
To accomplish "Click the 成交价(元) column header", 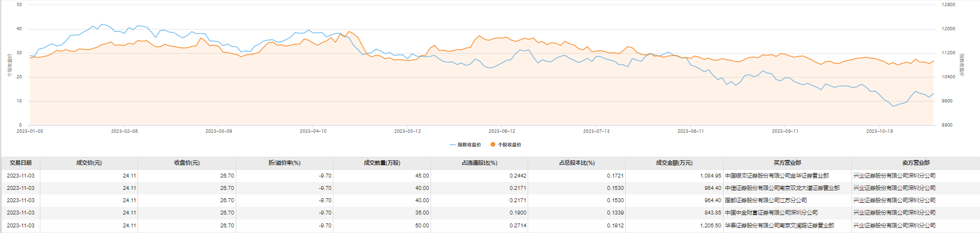I will click(89, 163).
